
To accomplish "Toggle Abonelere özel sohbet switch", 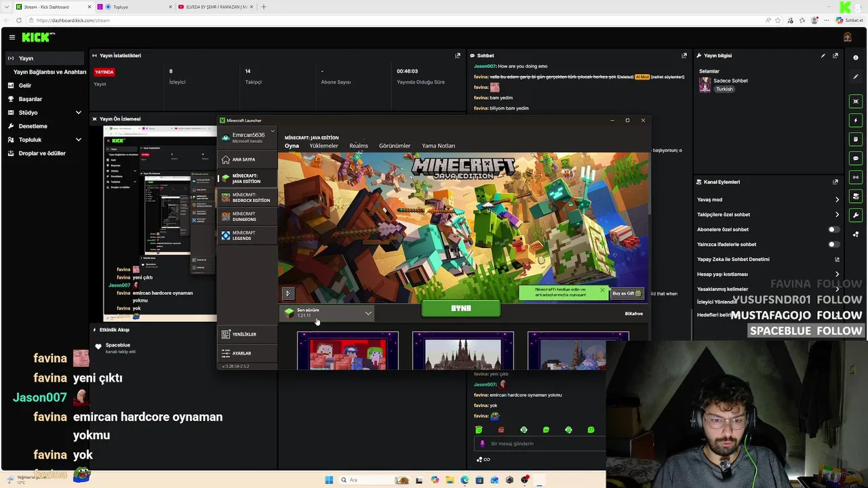I will (833, 229).
